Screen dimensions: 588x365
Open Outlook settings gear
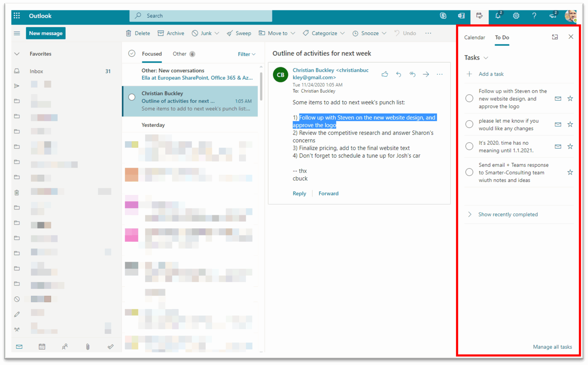tap(516, 16)
